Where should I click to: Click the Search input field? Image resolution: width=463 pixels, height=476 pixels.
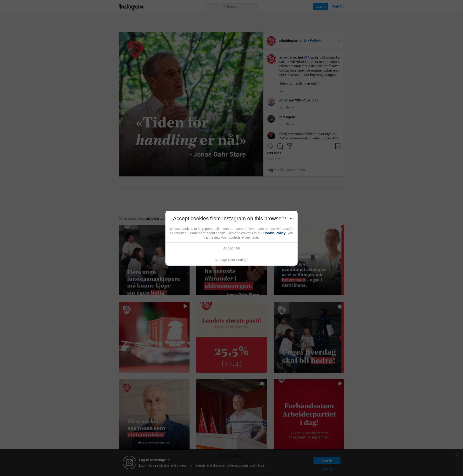(231, 7)
